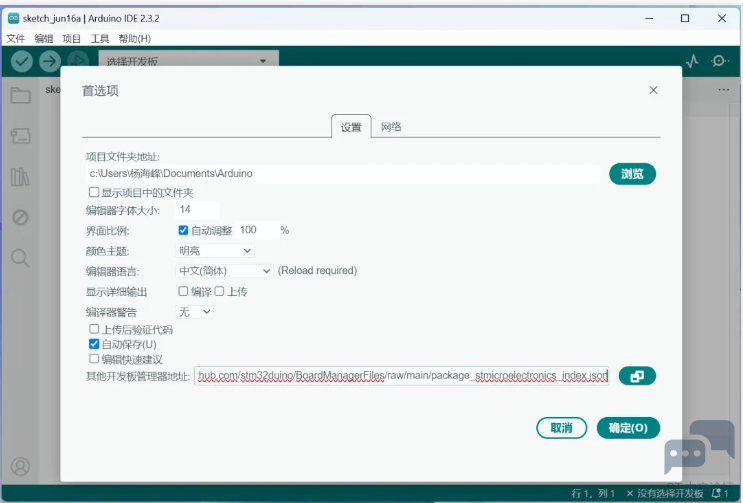Uncheck the 自动调整 interface scale checkbox
The height and width of the screenshot is (503, 743).
pos(183,230)
